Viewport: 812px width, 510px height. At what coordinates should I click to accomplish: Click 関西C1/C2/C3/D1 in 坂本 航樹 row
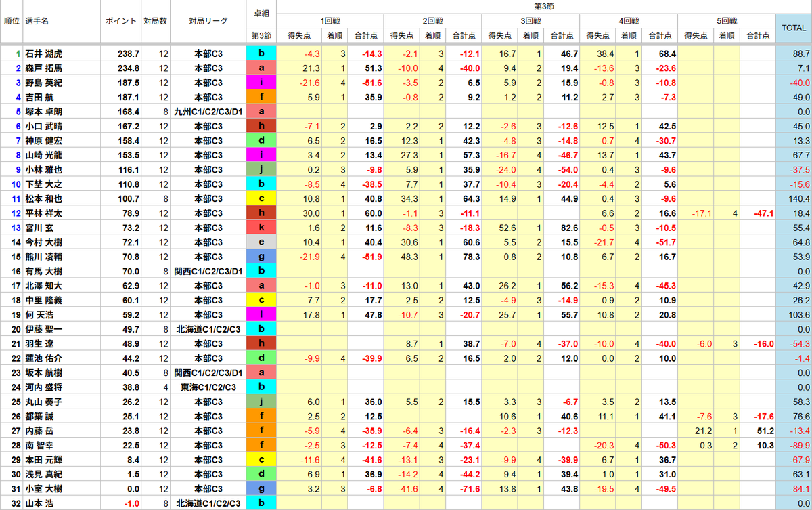pos(207,373)
